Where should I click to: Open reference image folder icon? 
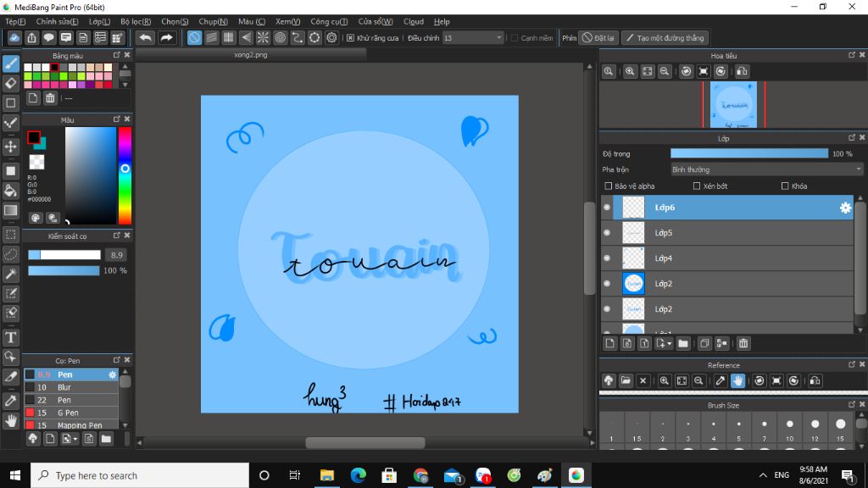pyautogui.click(x=626, y=380)
